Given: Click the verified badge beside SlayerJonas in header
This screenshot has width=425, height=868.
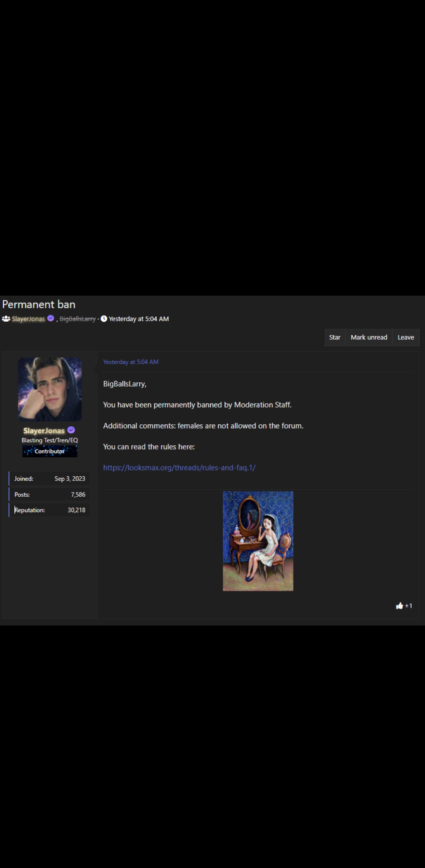Looking at the screenshot, I should point(51,318).
